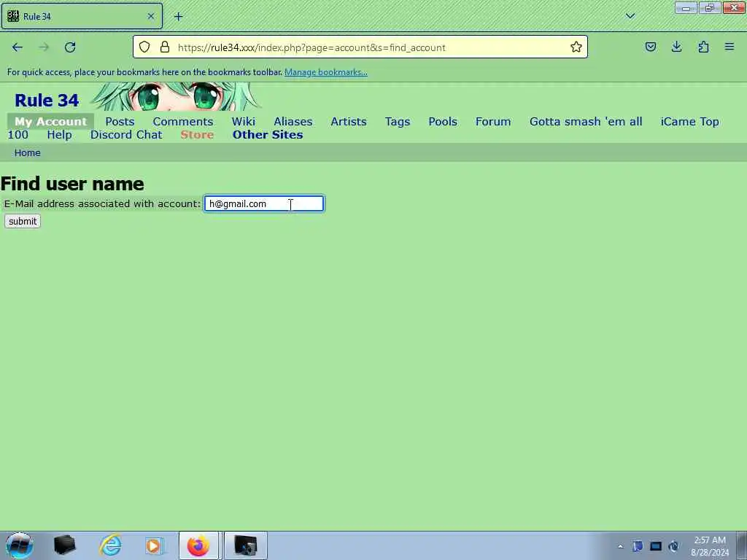Select the Rule 34 browser tab

(x=82, y=16)
